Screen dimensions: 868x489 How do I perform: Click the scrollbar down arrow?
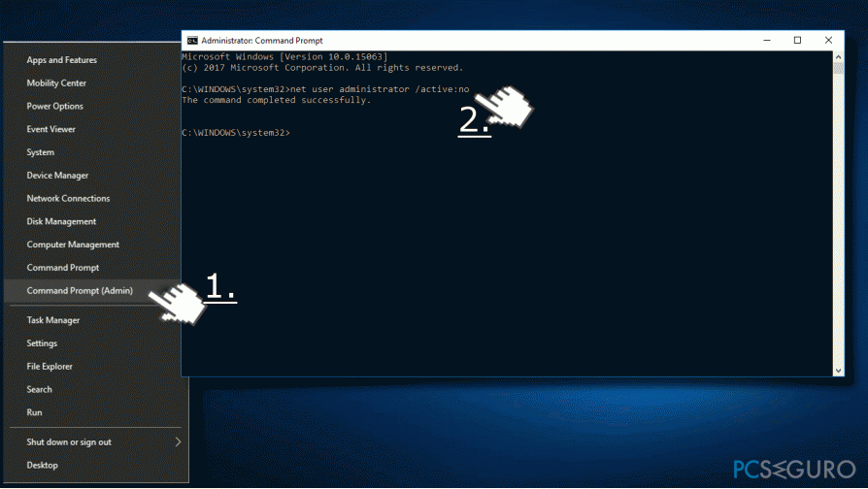[x=838, y=371]
